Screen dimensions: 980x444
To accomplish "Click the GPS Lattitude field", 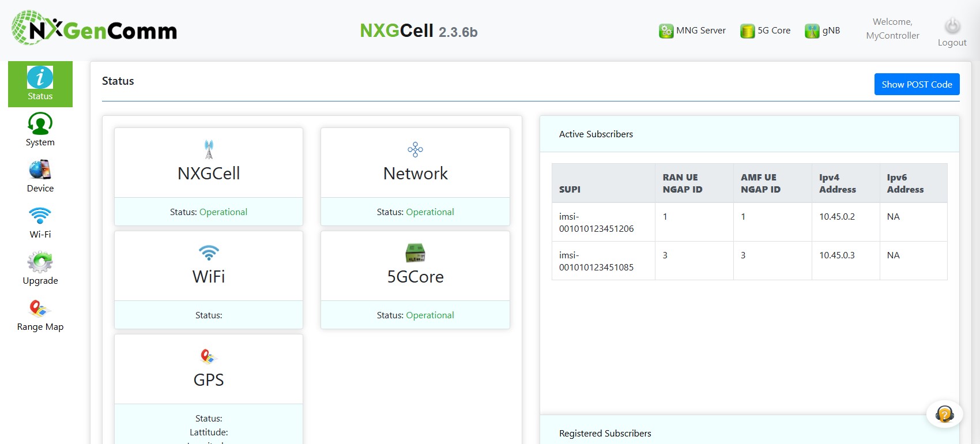I will point(209,432).
